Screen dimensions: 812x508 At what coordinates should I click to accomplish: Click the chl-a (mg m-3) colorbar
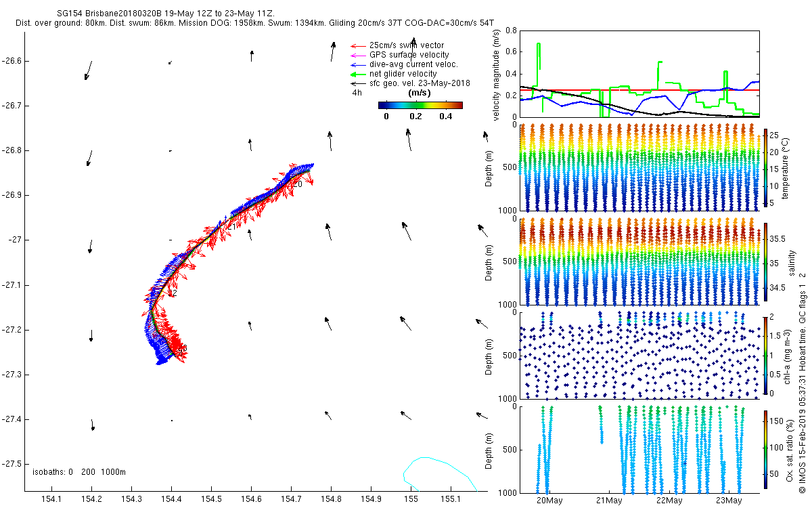coord(765,354)
